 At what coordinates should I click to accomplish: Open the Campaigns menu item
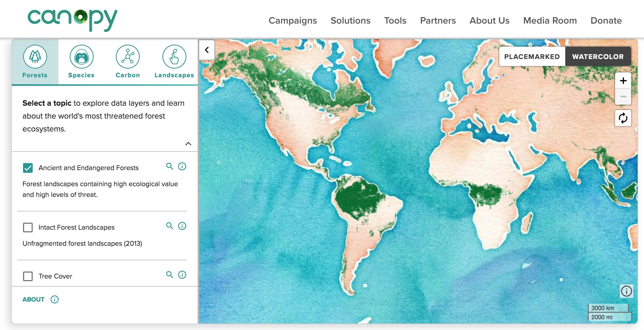pyautogui.click(x=293, y=21)
